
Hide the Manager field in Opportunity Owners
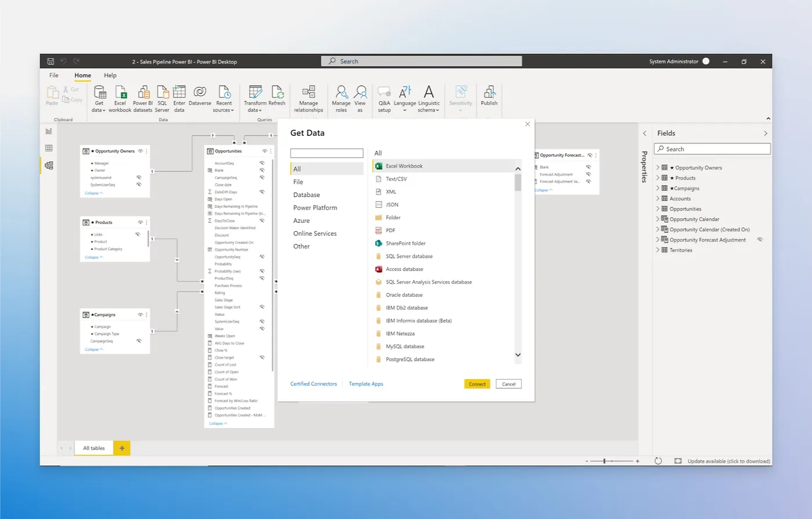[x=139, y=163]
